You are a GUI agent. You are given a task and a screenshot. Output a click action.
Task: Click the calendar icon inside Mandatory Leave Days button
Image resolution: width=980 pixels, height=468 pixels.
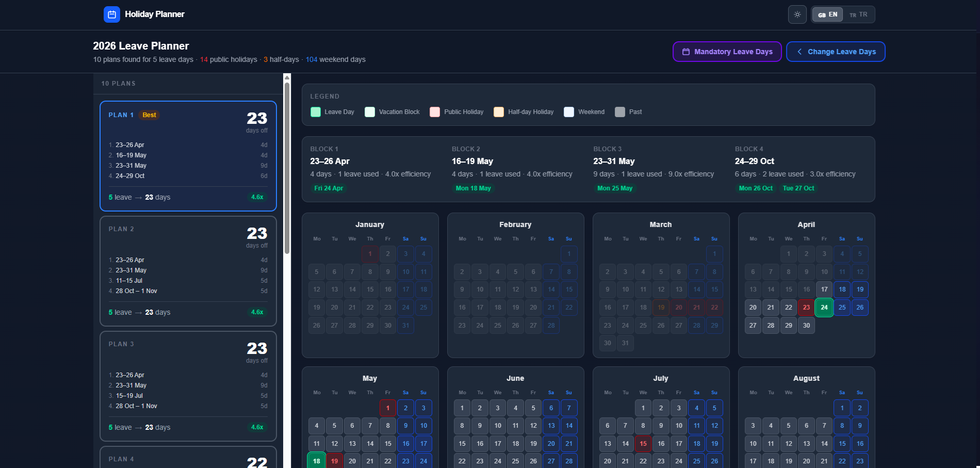[686, 52]
